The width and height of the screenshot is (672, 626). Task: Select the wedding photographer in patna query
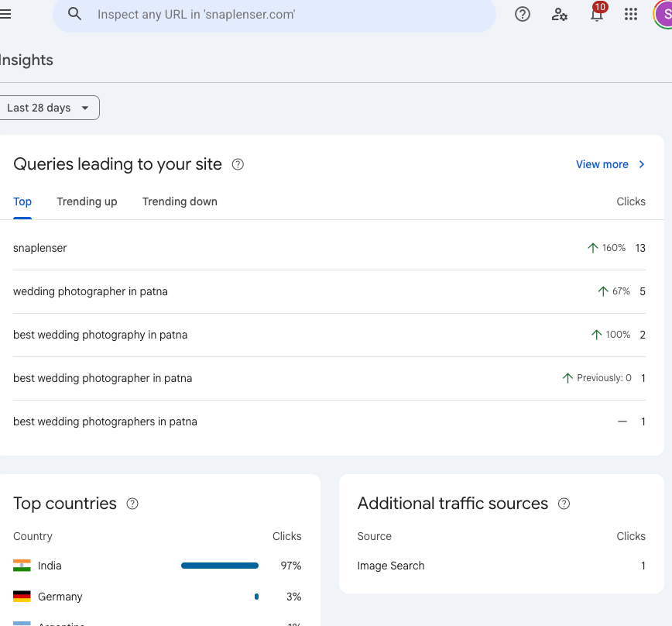(329, 291)
